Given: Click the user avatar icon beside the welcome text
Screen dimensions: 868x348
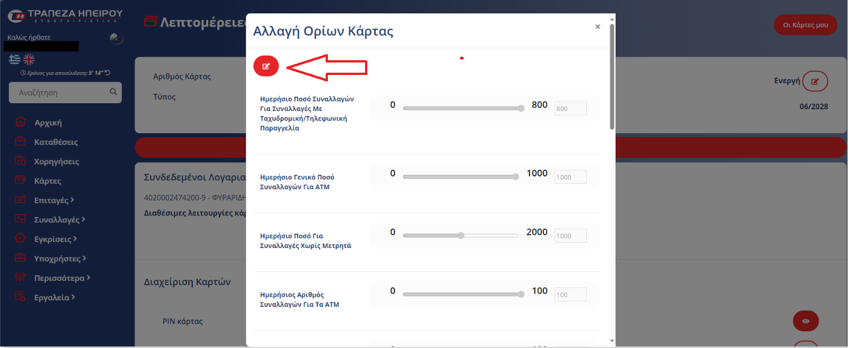Looking at the screenshot, I should (x=116, y=38).
